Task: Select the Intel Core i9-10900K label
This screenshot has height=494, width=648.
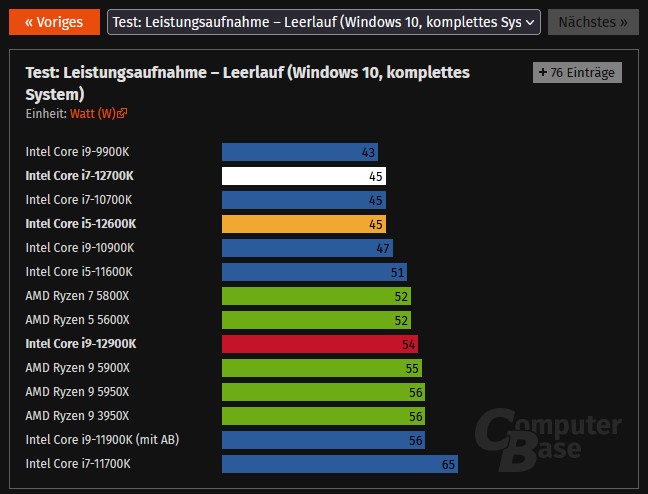Action: [x=80, y=248]
